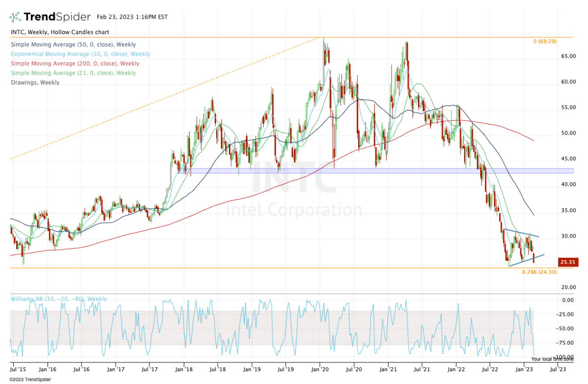Select Simple Moving Average (200, 0, close) legend
The image size is (588, 384).
(x=74, y=64)
